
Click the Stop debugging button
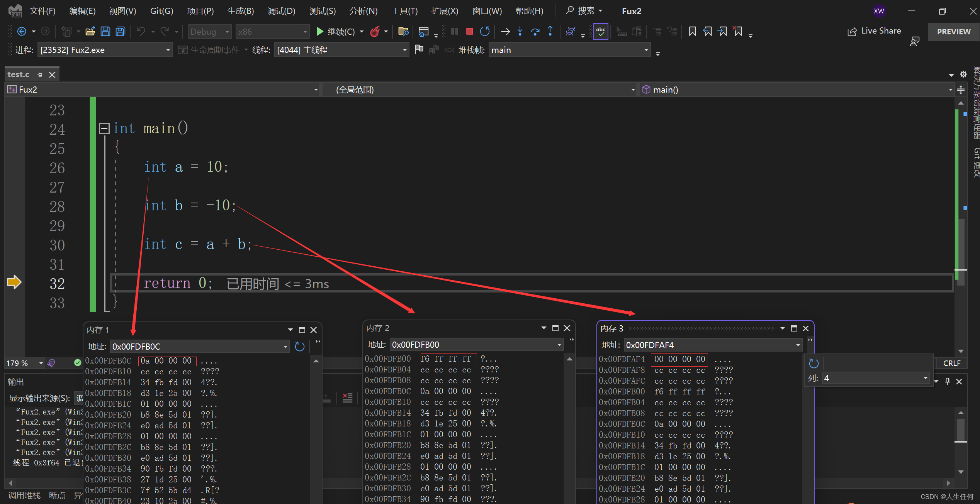470,32
